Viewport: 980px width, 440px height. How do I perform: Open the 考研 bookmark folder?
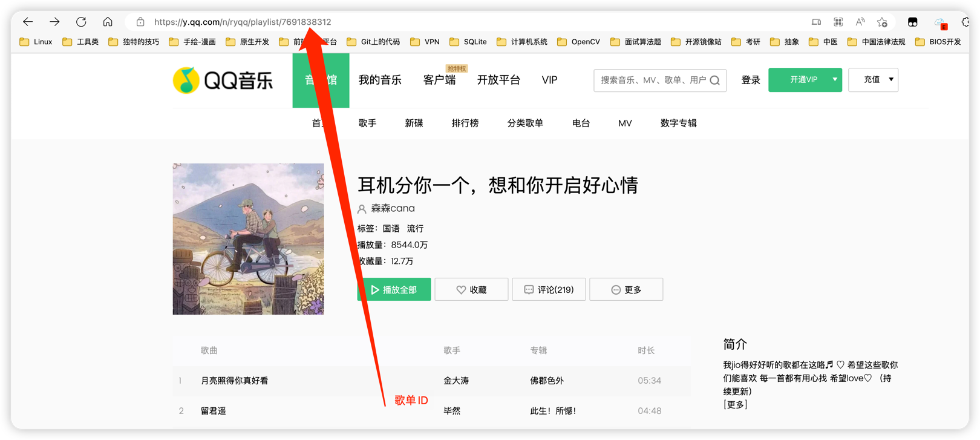(745, 42)
